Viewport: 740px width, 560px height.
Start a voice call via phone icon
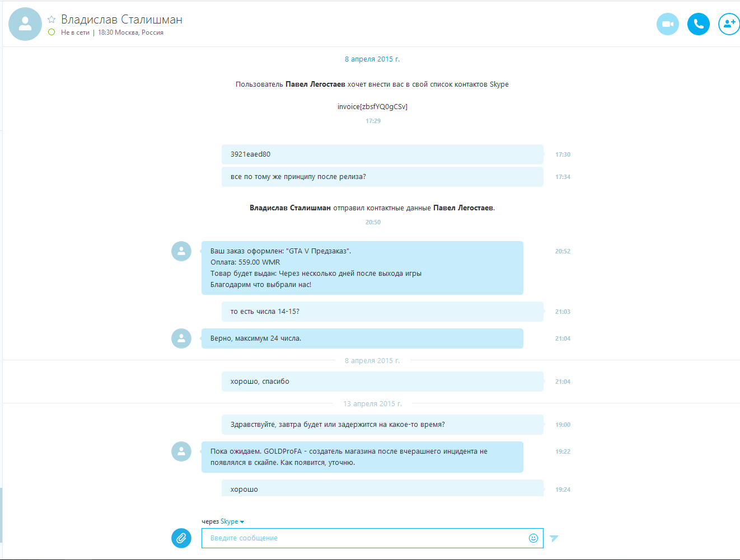pos(699,24)
